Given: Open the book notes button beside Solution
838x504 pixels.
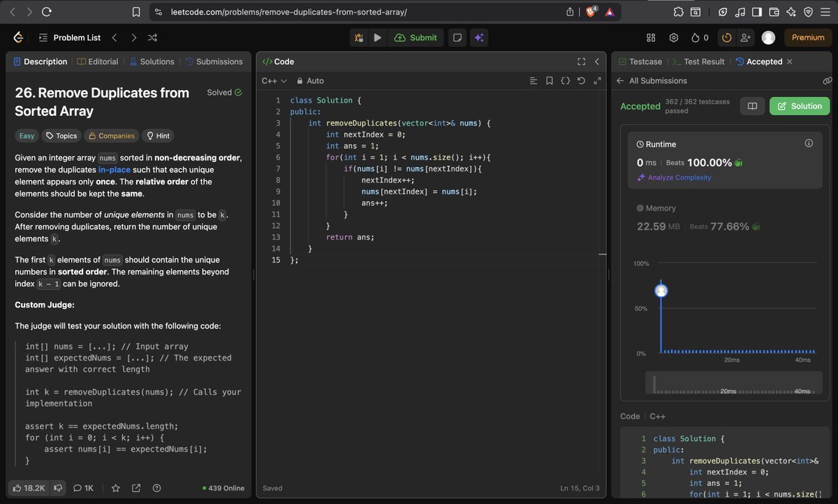Looking at the screenshot, I should pyautogui.click(x=752, y=106).
